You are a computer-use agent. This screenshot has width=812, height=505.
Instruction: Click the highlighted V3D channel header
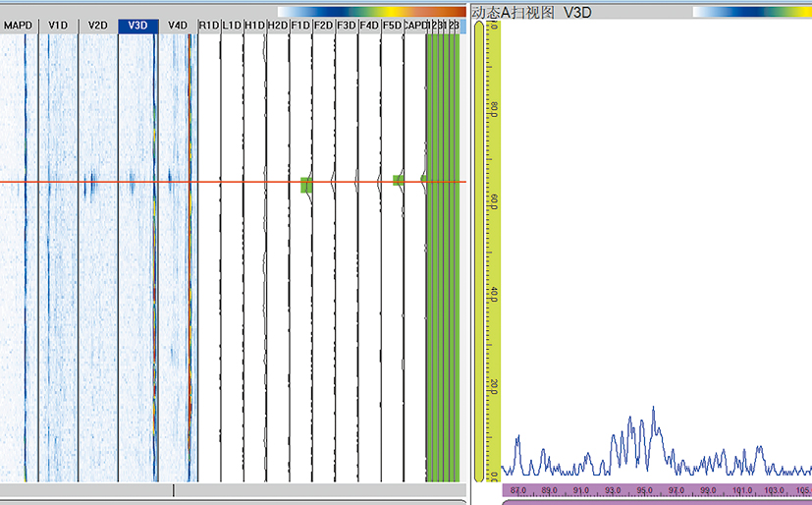137,26
